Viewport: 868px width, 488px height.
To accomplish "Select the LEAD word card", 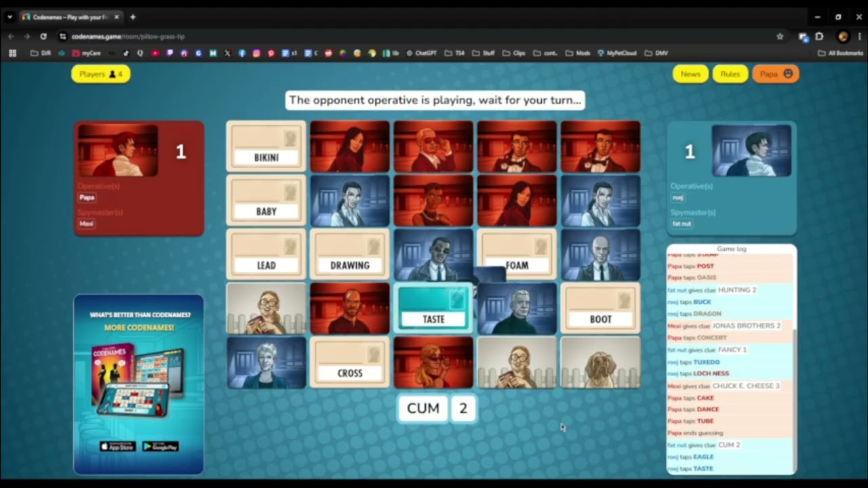I will pos(266,255).
